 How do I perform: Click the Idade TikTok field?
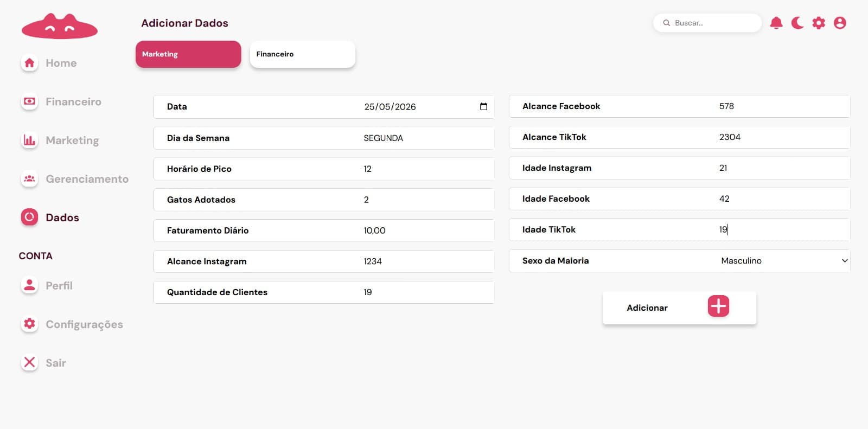(x=680, y=230)
